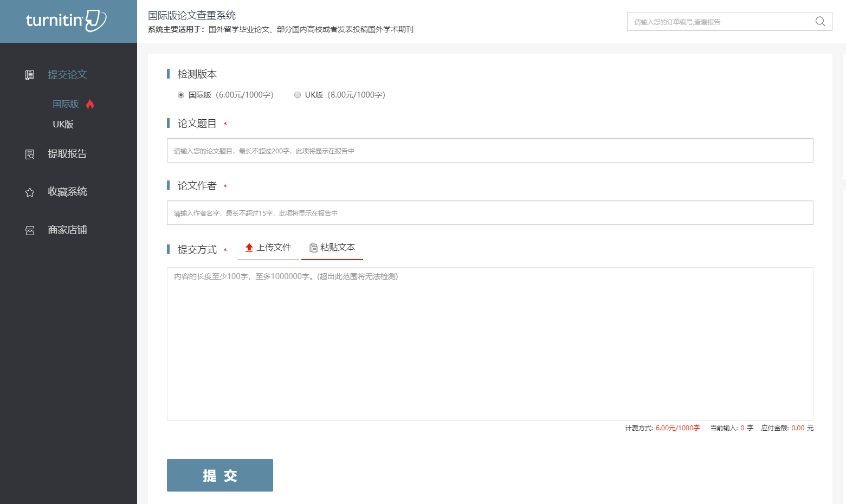Click the 收藏系统 star icon
This screenshot has width=846, height=504.
pos(30,192)
